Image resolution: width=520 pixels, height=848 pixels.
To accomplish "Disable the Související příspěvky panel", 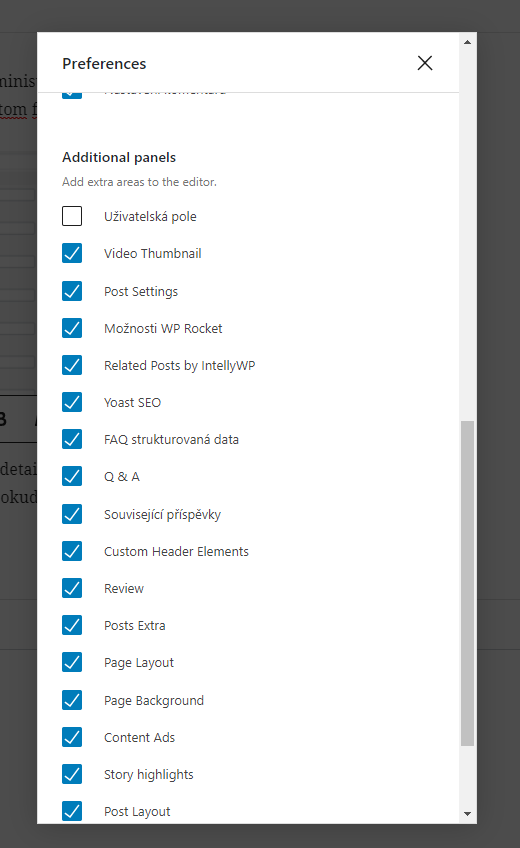I will (72, 514).
